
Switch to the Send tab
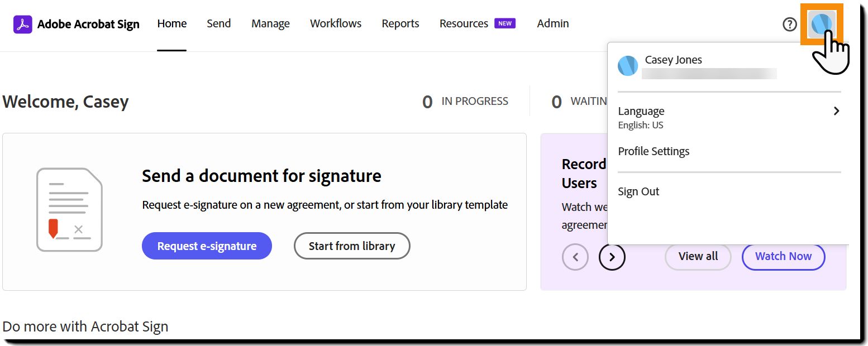218,23
